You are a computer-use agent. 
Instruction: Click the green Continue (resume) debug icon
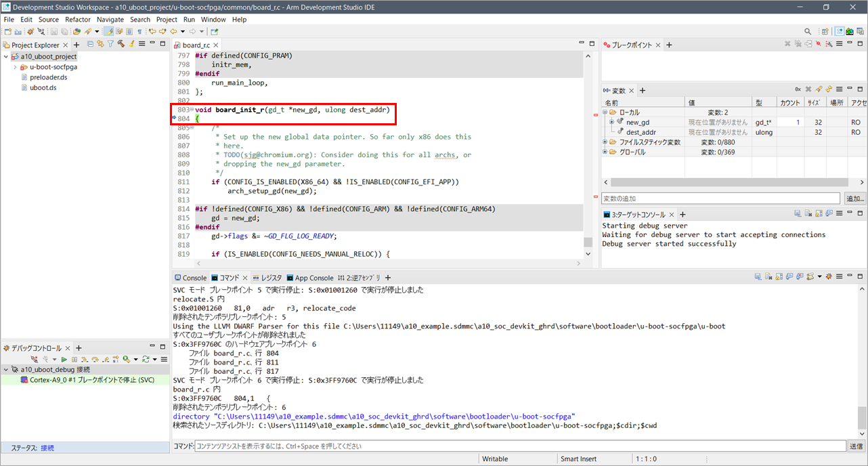(64, 359)
